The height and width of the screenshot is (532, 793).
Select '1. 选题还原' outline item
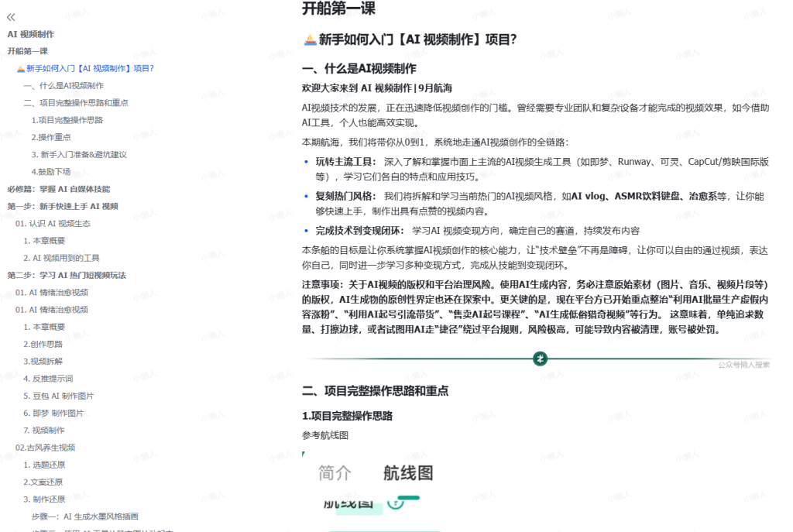[x=44, y=465]
